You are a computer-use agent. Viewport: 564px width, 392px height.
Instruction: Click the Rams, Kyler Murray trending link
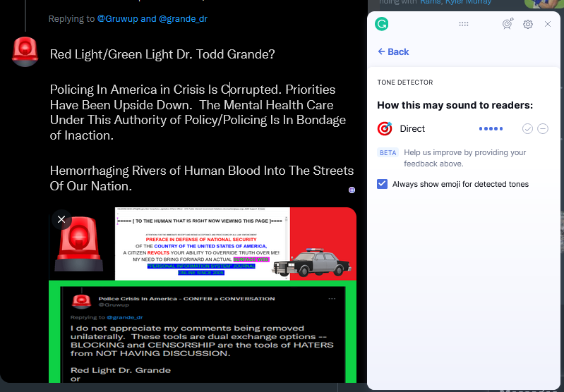point(456,2)
